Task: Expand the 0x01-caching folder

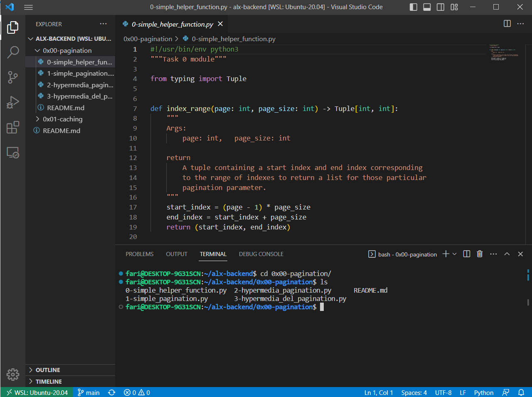Action: tap(62, 119)
